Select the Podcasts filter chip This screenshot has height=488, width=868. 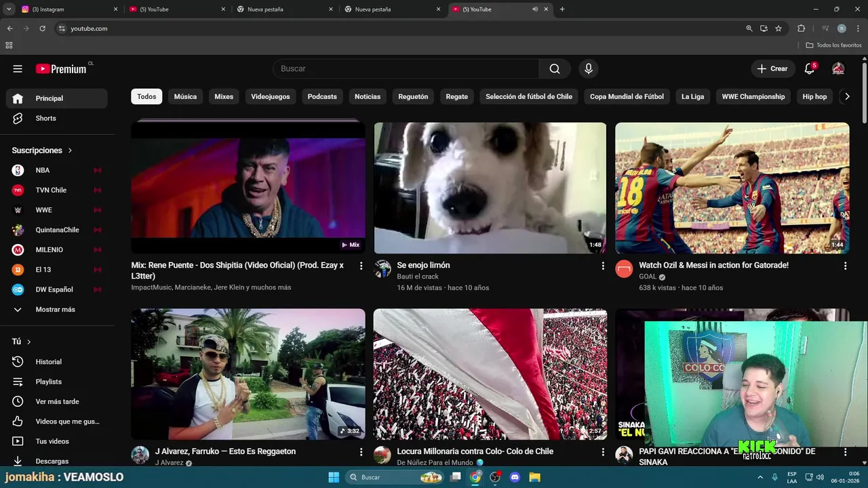click(322, 96)
